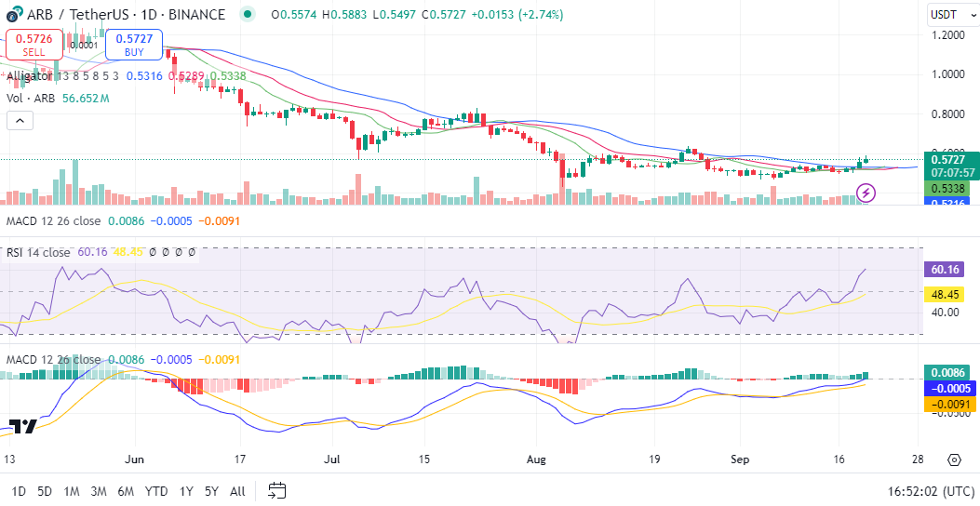Select the 5Y time range
The height and width of the screenshot is (506, 980).
point(211,491)
